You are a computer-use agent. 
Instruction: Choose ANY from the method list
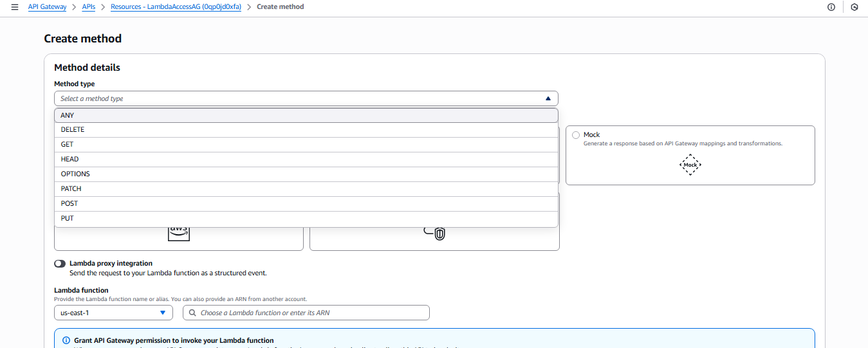click(306, 115)
